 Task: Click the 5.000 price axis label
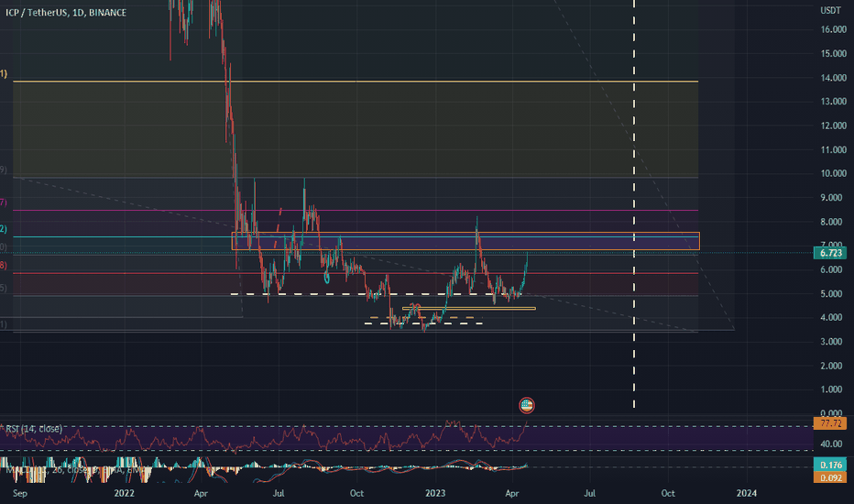(833, 293)
